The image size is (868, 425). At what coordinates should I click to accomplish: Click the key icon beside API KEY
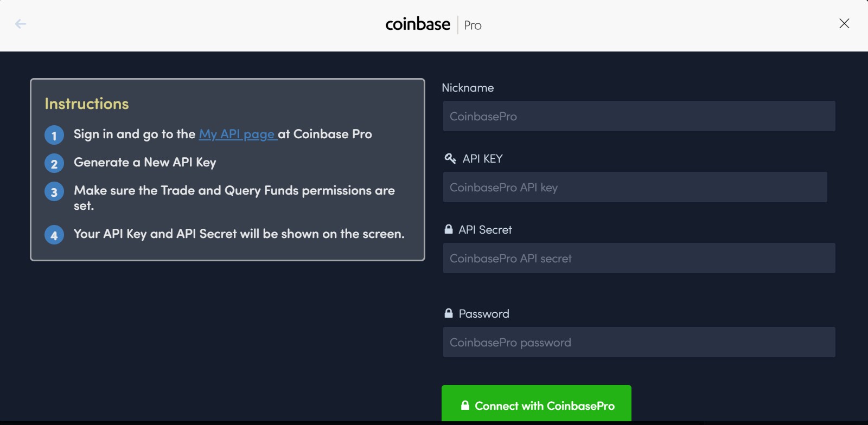[x=450, y=158]
